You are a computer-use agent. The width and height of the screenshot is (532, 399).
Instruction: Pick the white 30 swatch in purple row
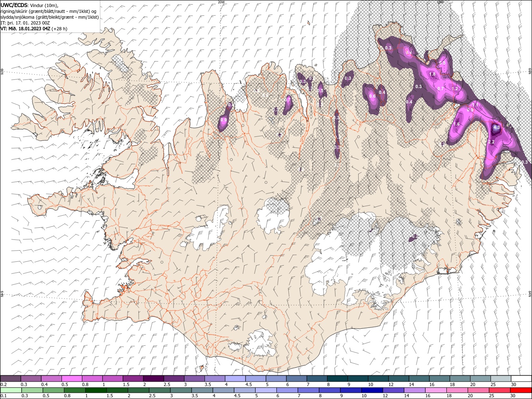pos(521,379)
